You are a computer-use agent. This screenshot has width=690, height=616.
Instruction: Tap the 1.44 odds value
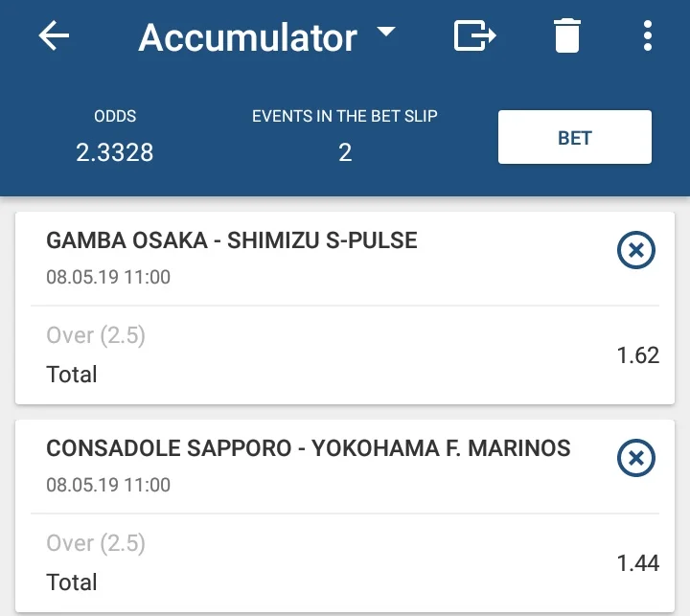(x=638, y=563)
